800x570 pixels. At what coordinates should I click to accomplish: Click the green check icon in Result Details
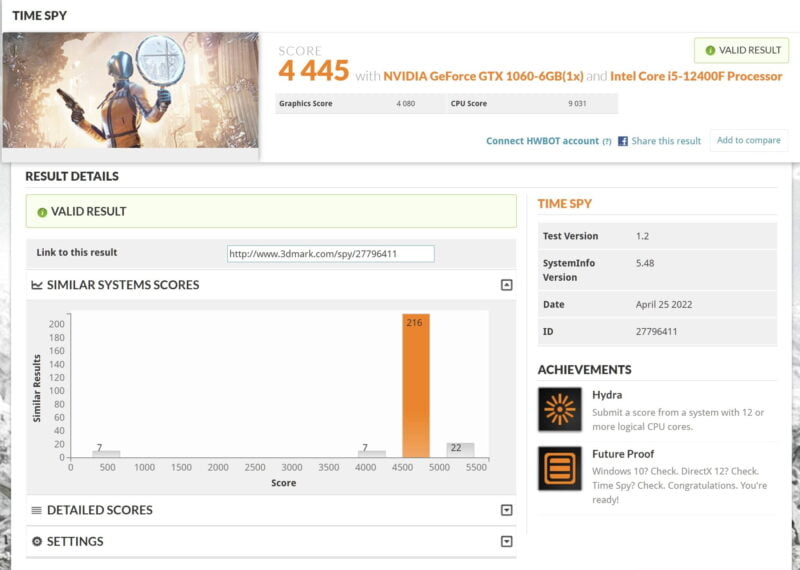42,212
